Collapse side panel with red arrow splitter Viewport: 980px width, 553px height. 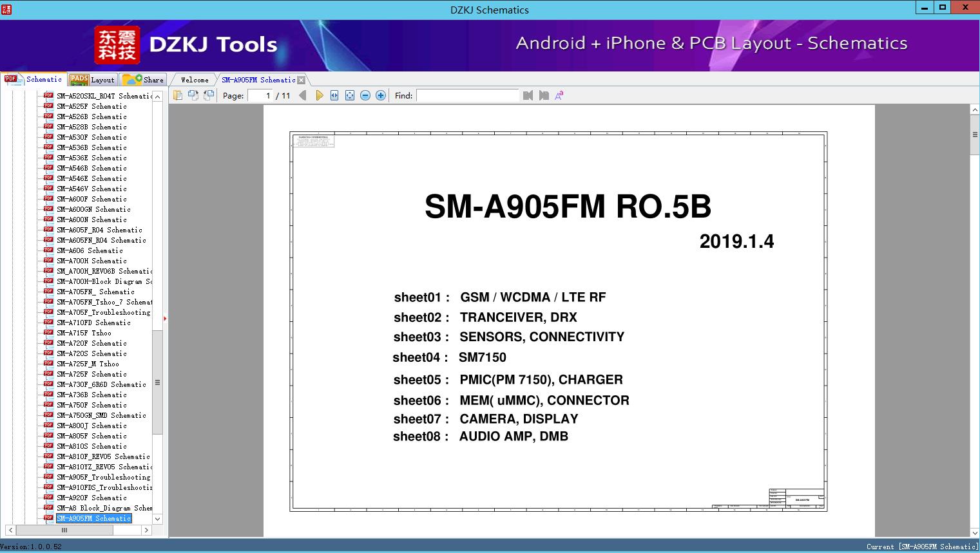tap(165, 319)
